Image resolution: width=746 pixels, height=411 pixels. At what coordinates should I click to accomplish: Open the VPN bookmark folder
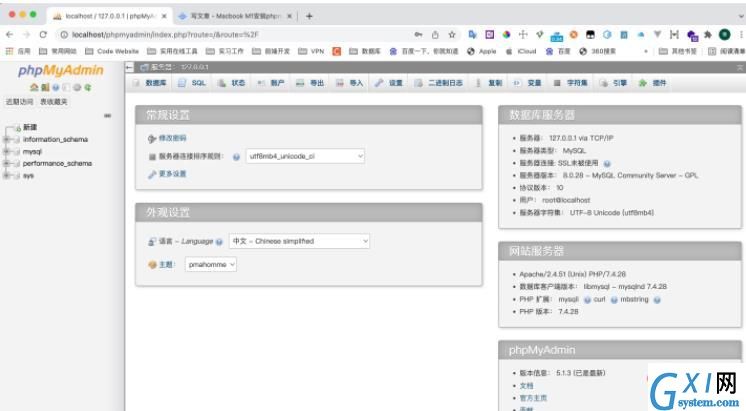(x=311, y=51)
